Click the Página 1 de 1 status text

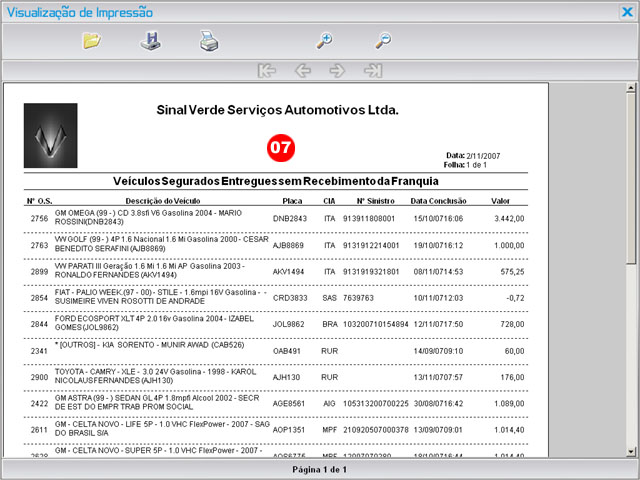pyautogui.click(x=320, y=470)
